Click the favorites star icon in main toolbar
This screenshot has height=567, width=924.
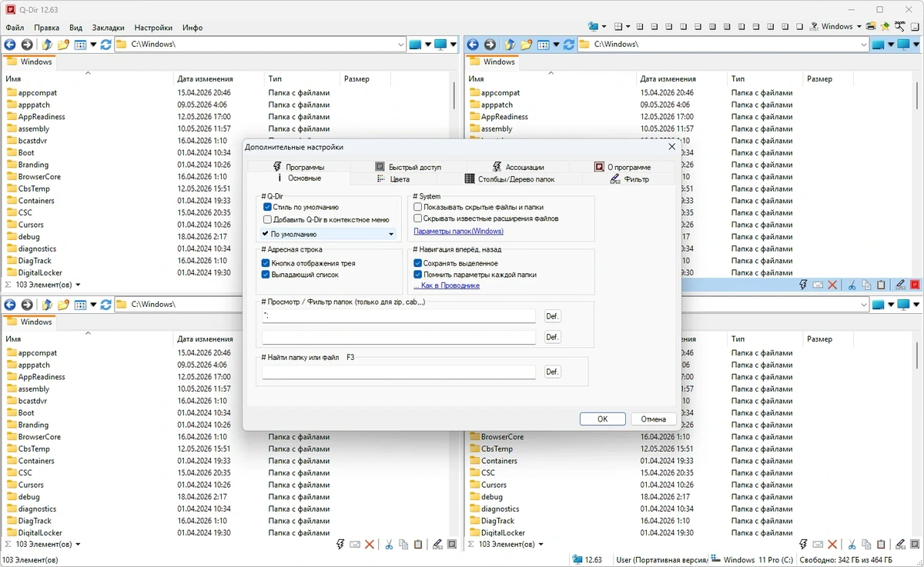point(885,26)
